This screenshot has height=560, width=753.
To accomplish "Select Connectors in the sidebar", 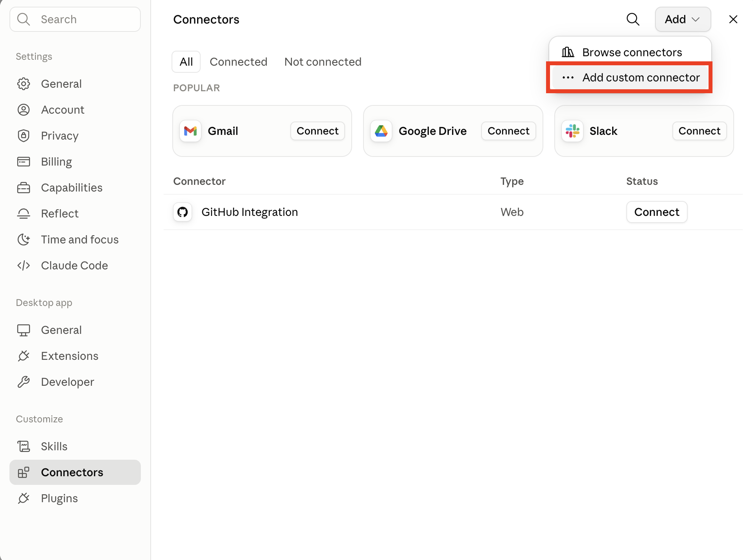I will 75,472.
